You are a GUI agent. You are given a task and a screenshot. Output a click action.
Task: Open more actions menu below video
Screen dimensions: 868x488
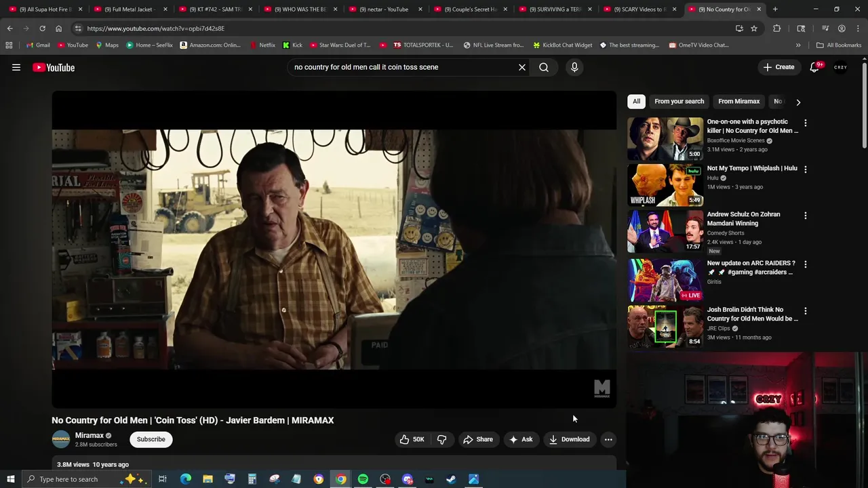(x=608, y=439)
